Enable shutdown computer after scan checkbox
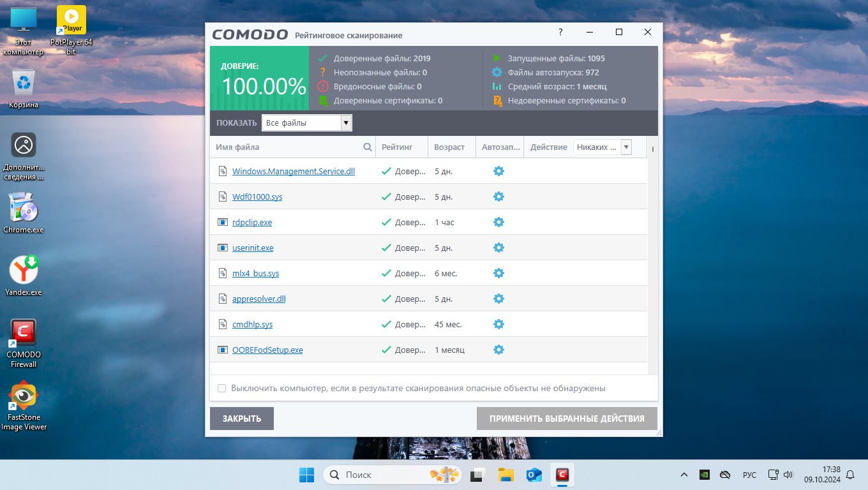This screenshot has width=868, height=490. click(222, 388)
